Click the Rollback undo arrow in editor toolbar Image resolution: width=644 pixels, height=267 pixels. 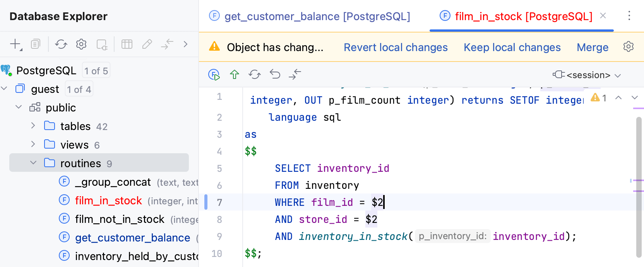(x=275, y=74)
